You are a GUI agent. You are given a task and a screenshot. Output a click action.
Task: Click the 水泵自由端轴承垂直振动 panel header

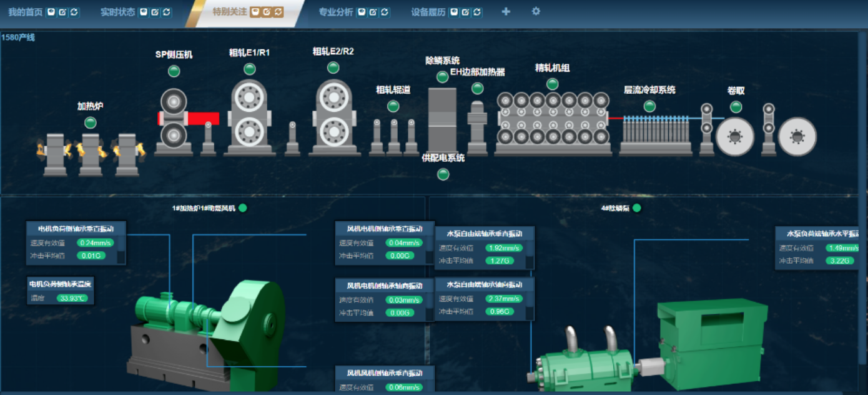(484, 234)
